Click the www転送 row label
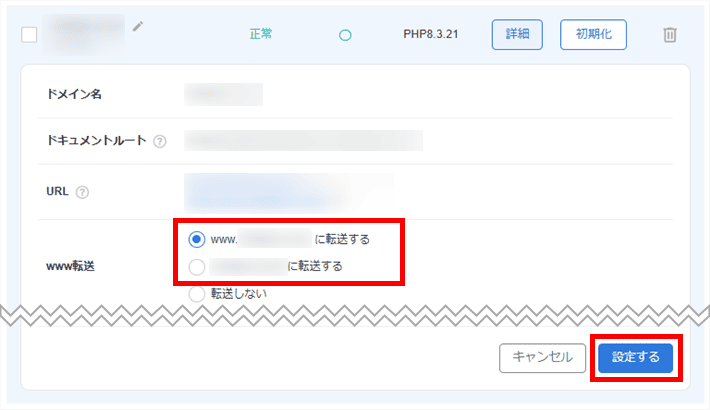Screen dimensions: 710x410 coord(73,267)
